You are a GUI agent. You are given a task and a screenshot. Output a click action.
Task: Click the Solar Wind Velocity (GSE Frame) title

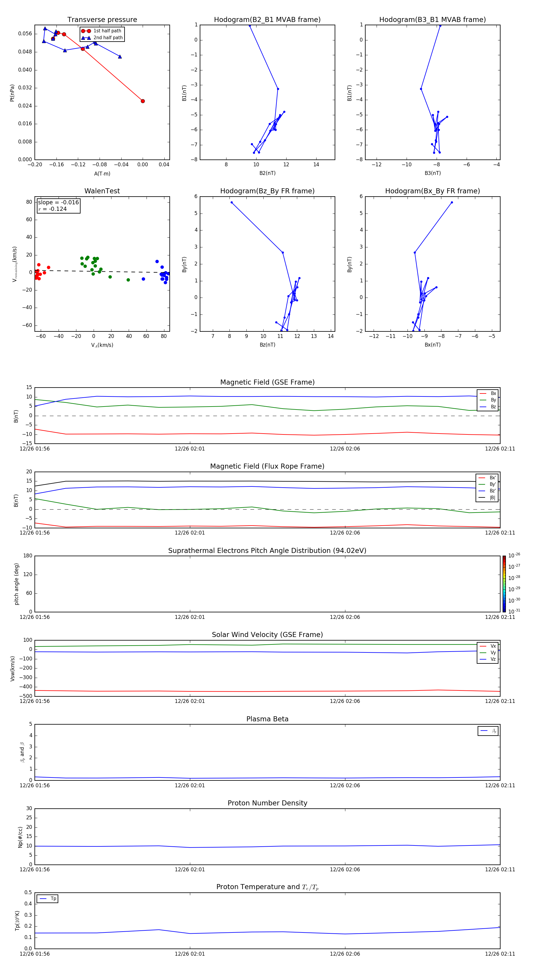[267, 635]
